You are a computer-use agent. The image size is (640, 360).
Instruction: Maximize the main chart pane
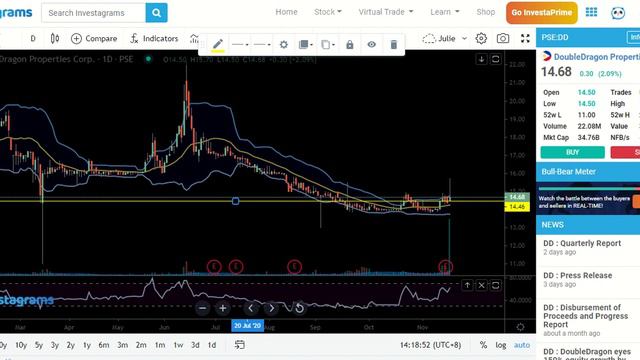(x=496, y=59)
